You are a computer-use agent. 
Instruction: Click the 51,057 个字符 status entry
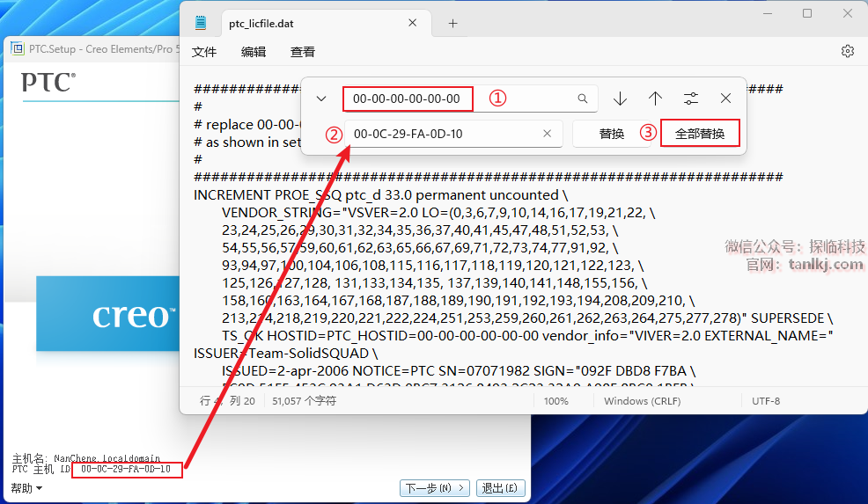[304, 401]
